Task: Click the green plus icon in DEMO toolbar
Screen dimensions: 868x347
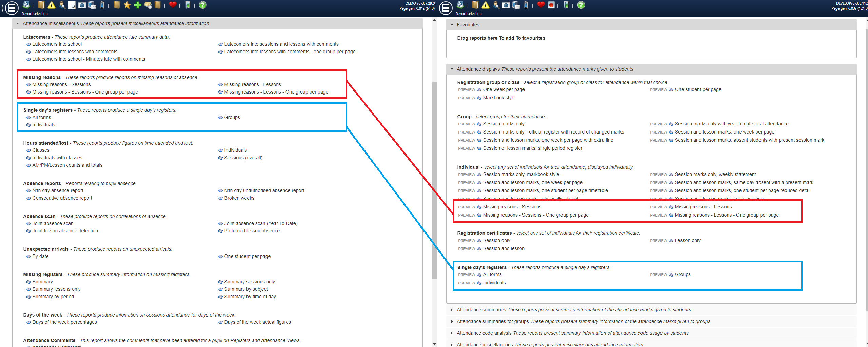Action: tap(137, 5)
